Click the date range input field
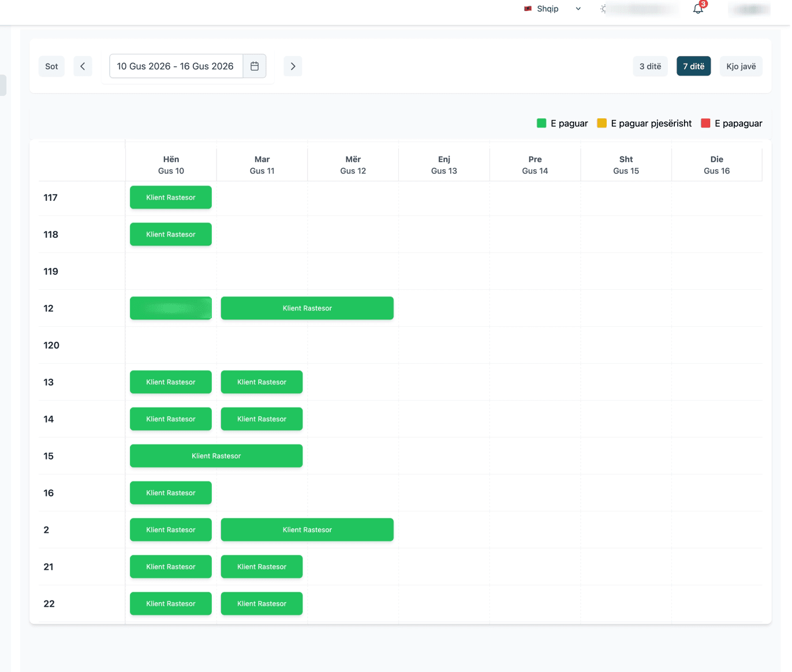Image resolution: width=792 pixels, height=672 pixels. pyautogui.click(x=176, y=66)
